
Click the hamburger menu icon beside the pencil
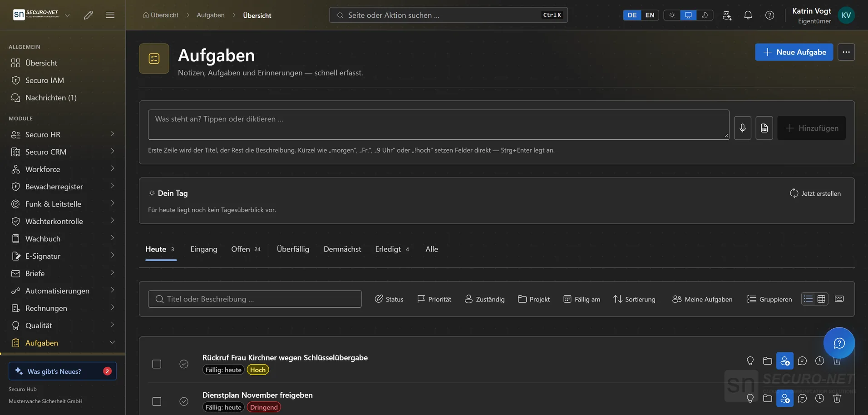(110, 15)
